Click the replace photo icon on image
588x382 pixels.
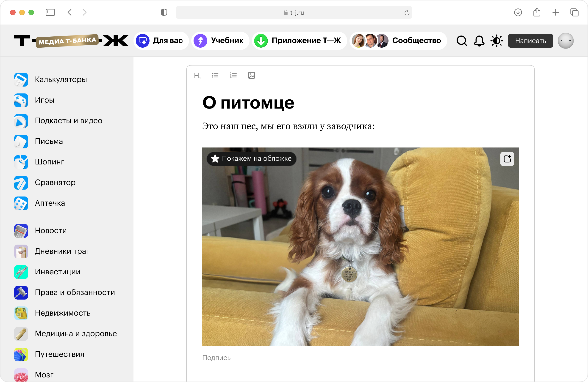tap(507, 159)
